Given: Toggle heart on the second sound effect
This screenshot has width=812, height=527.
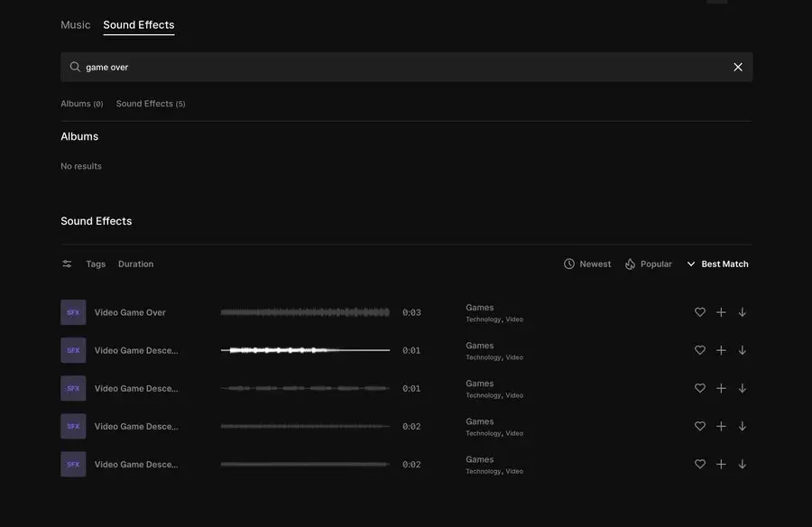Looking at the screenshot, I should pyautogui.click(x=699, y=350).
